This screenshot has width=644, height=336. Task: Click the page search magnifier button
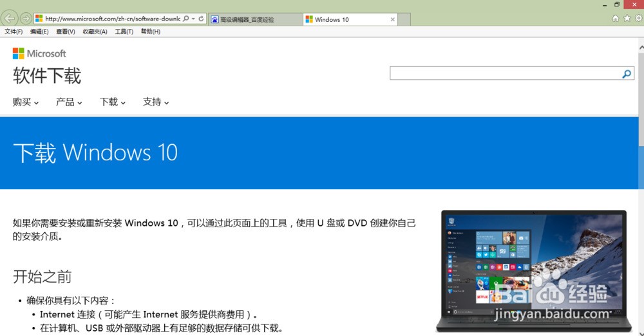pyautogui.click(x=627, y=73)
